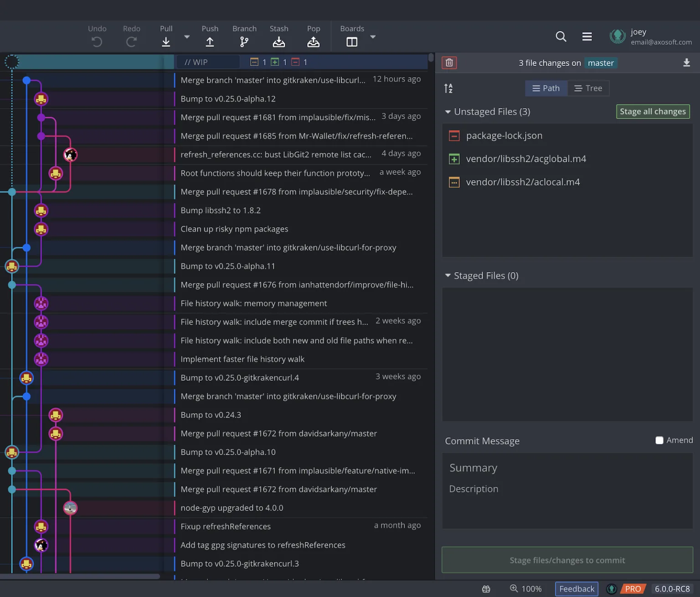Image resolution: width=700 pixels, height=597 pixels.
Task: Open the hamburger menu icon
Action: point(587,36)
